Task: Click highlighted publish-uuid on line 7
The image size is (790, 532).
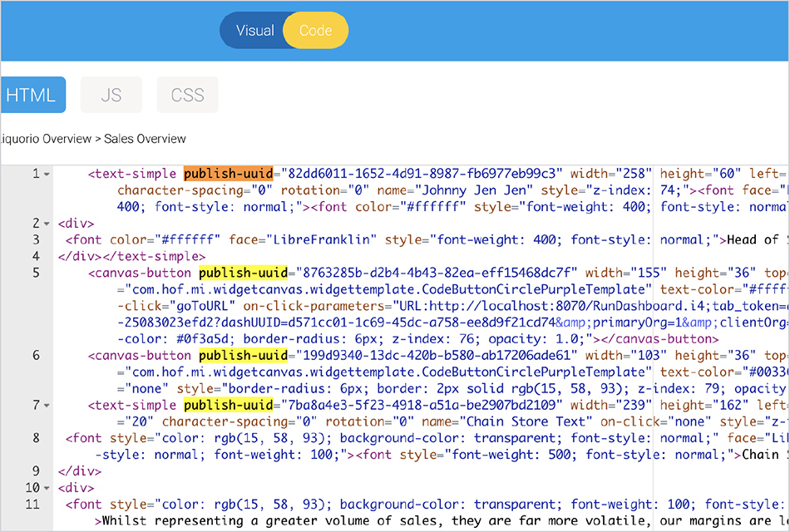Action: click(229, 406)
